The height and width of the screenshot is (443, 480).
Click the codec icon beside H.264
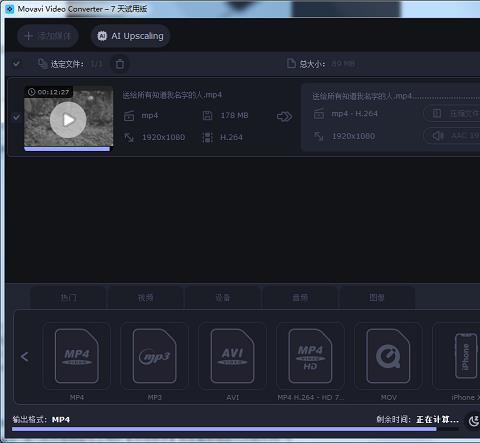pyautogui.click(x=207, y=137)
